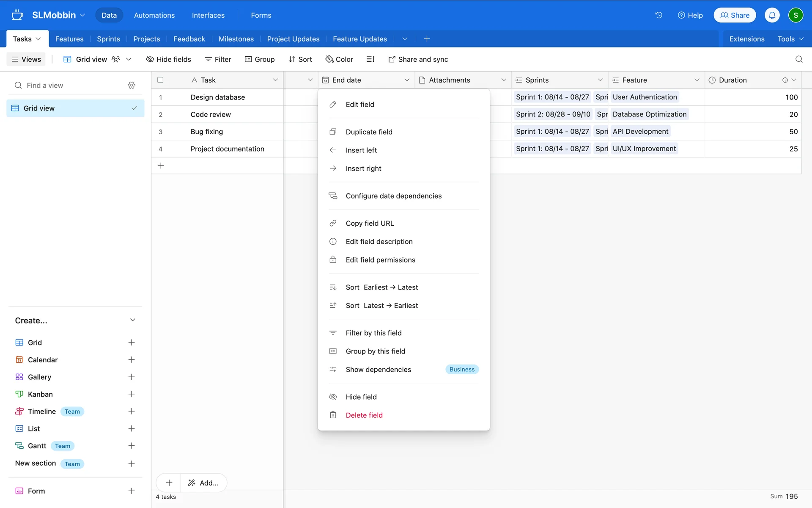Open view settings gear icon in sidebar
812x508 pixels.
132,86
